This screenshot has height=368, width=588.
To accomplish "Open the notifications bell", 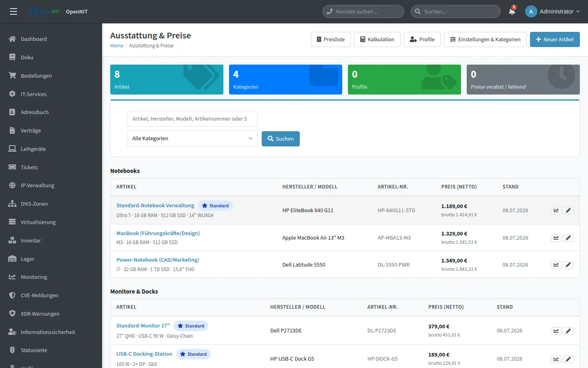I will tap(512, 11).
